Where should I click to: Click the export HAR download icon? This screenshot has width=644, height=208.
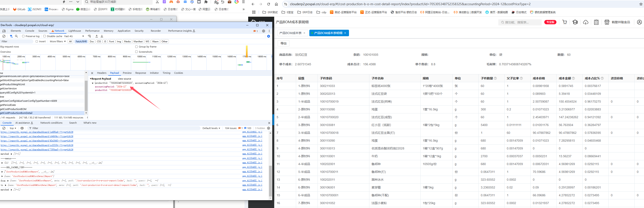click(102, 36)
